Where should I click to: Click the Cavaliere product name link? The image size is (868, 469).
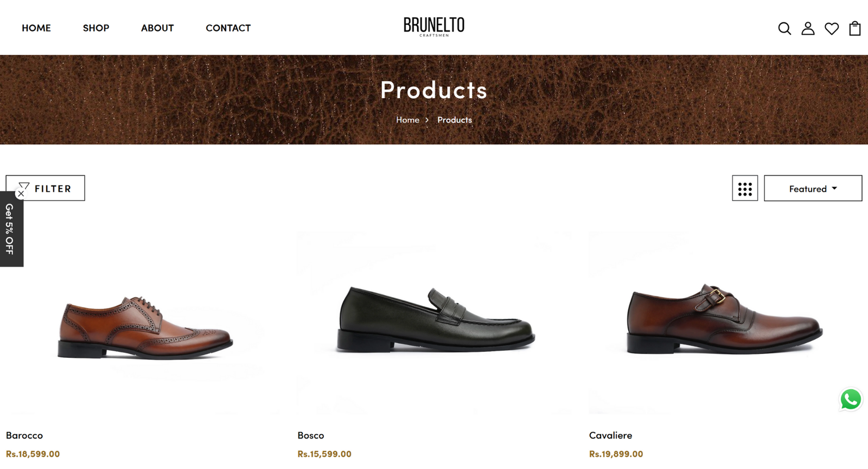[610, 435]
